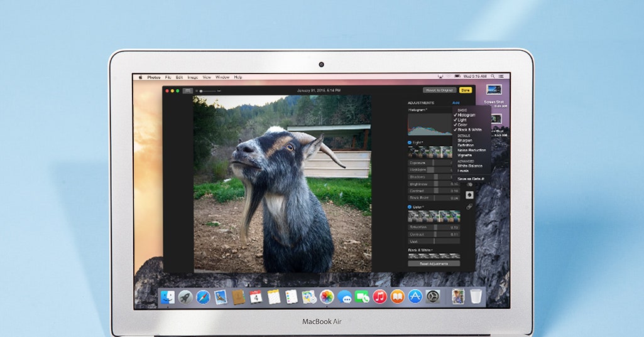Open the Photos app in the Dock
The width and height of the screenshot is (644, 337).
click(x=326, y=297)
